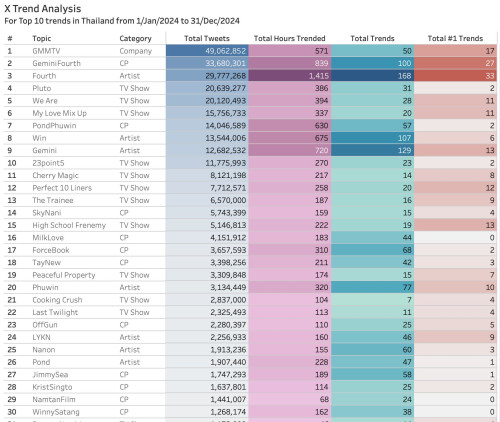Click the 33 number-one trends cell
500x422 pixels.
tap(455, 76)
